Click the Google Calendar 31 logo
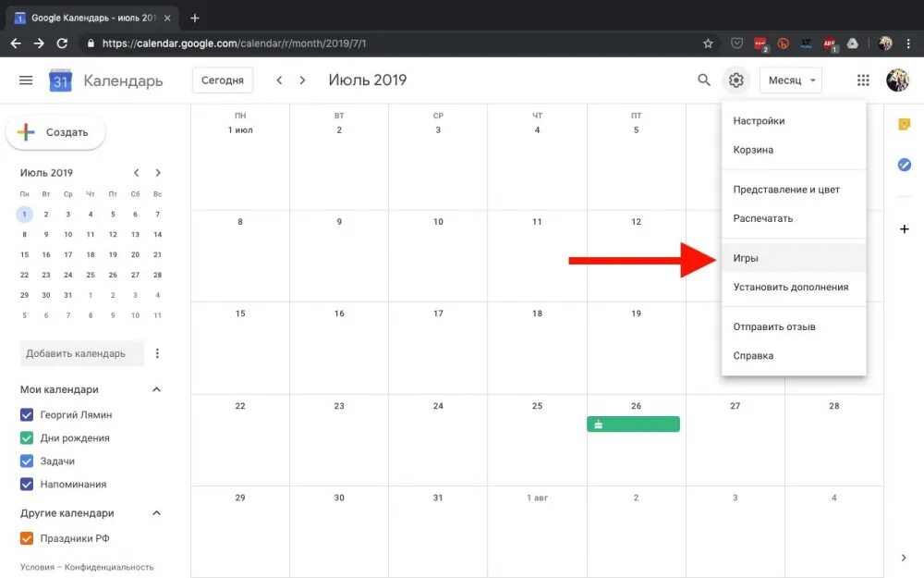The width and height of the screenshot is (924, 578). point(60,80)
